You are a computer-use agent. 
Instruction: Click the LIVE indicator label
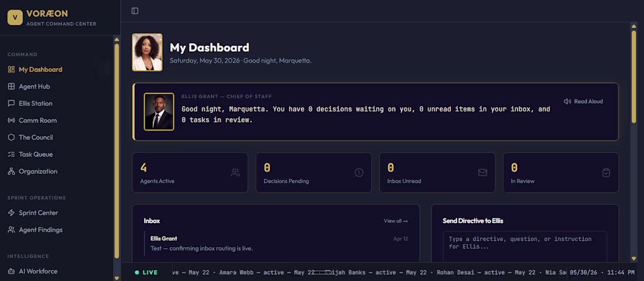(x=150, y=272)
